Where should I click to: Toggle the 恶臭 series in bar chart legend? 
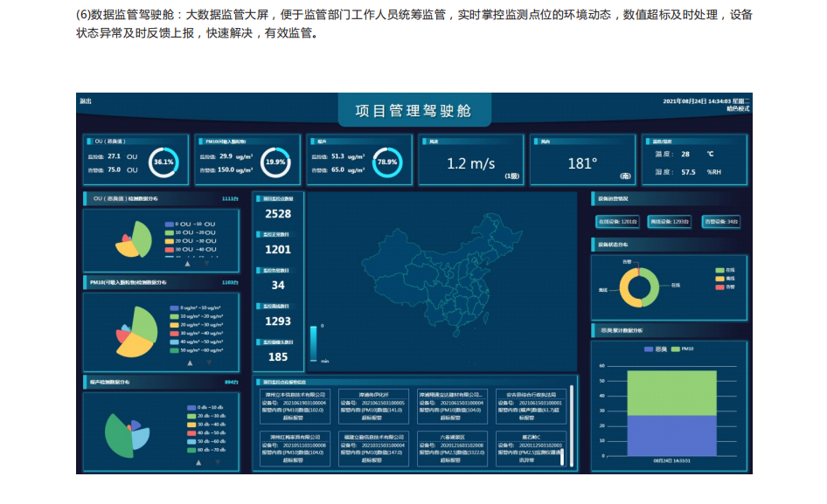tap(656, 349)
